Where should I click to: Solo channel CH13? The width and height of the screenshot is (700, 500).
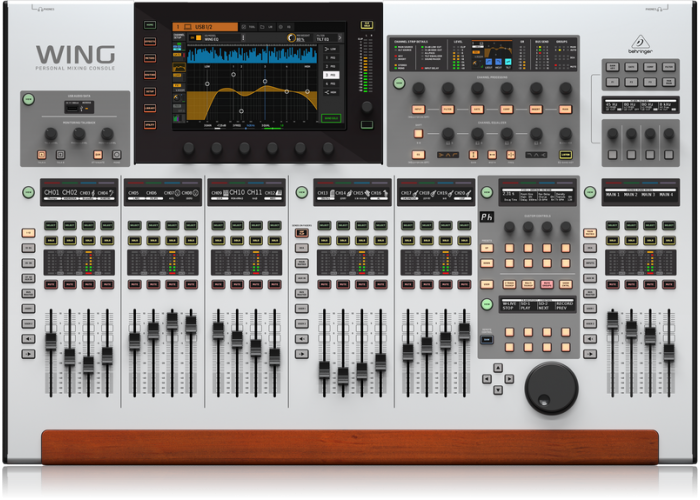pos(324,241)
